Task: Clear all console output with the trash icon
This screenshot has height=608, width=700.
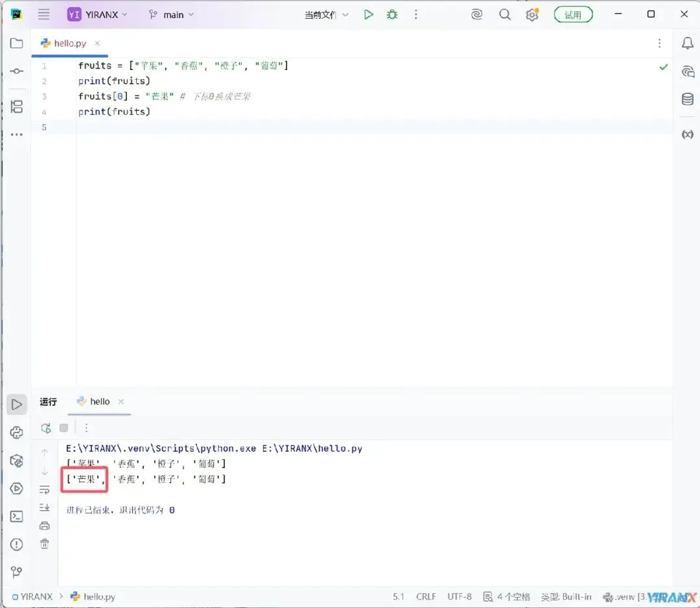Action: tap(45, 544)
